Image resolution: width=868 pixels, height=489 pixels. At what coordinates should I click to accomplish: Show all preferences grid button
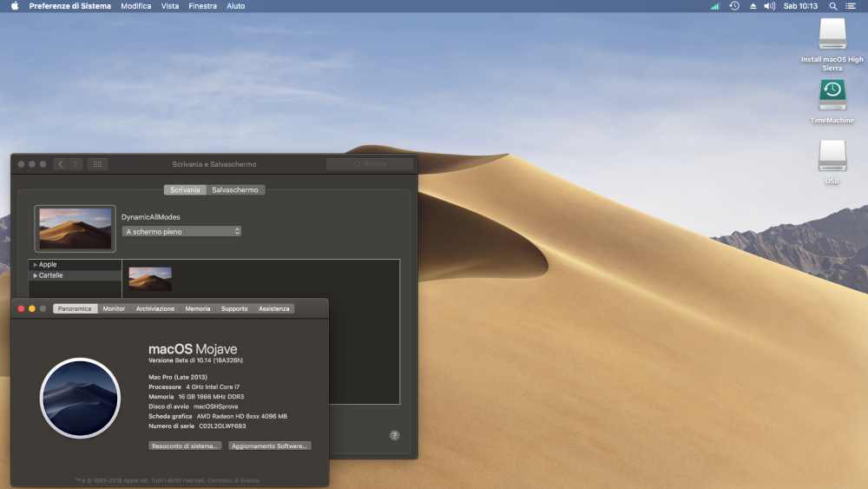click(97, 164)
